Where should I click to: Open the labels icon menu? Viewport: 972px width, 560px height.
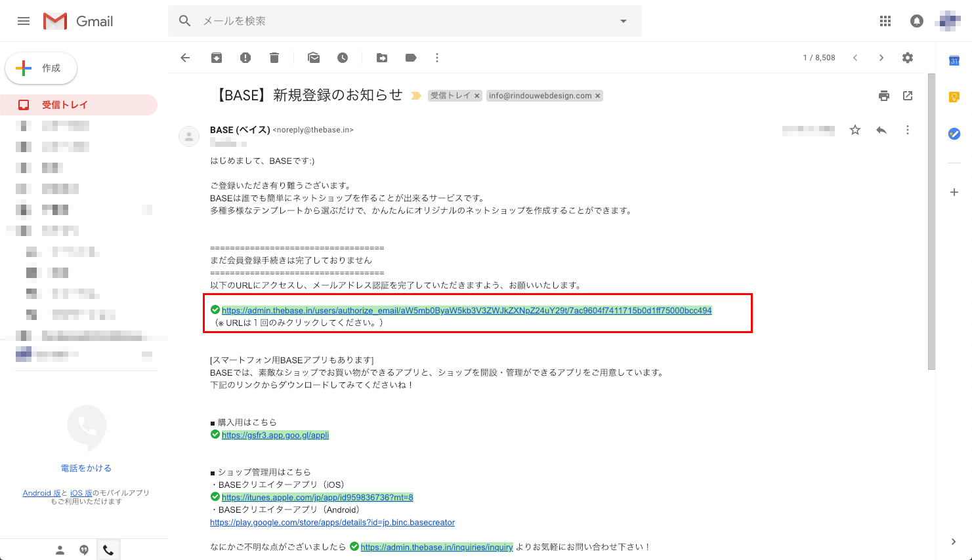click(411, 58)
